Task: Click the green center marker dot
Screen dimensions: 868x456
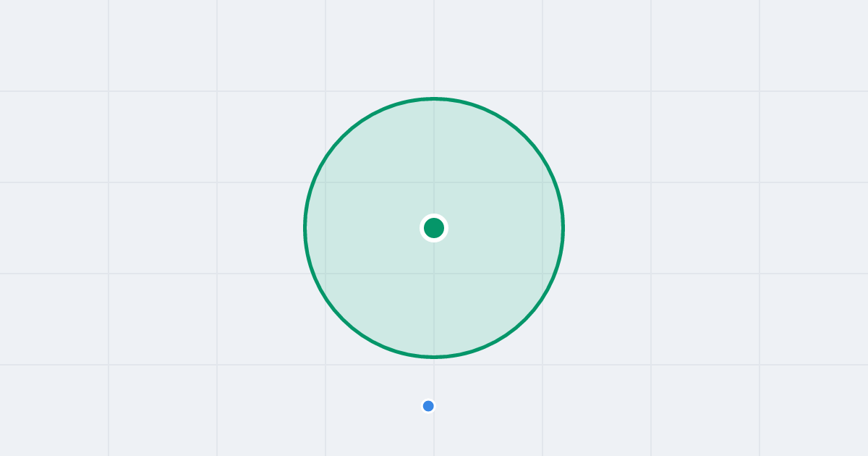Action: [434, 228]
